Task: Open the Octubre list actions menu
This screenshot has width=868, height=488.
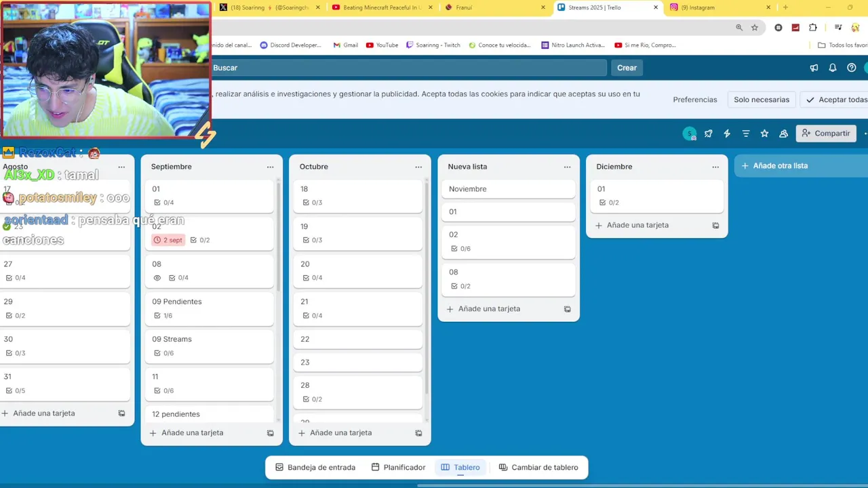Action: (418, 167)
